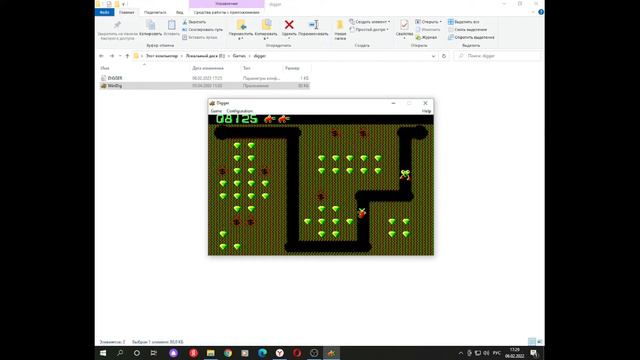
Task: Click the taskbar clock and date
Action: (514, 353)
